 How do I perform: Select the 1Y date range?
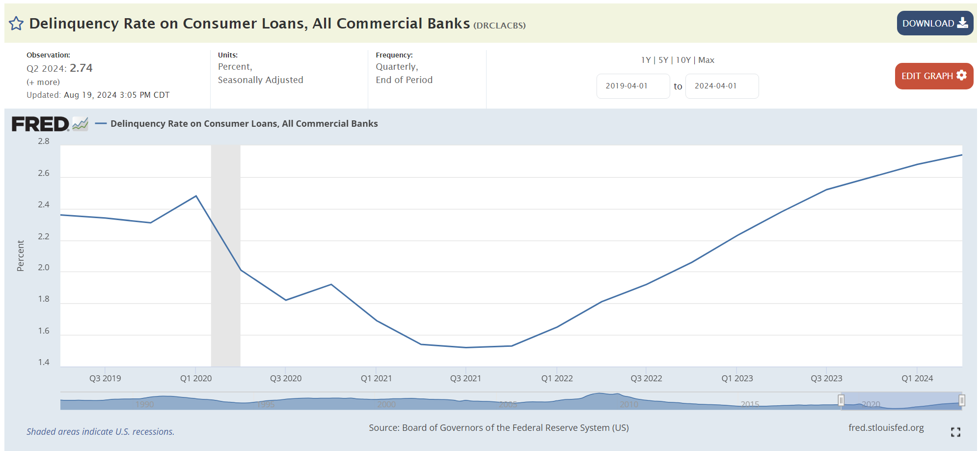coord(646,60)
